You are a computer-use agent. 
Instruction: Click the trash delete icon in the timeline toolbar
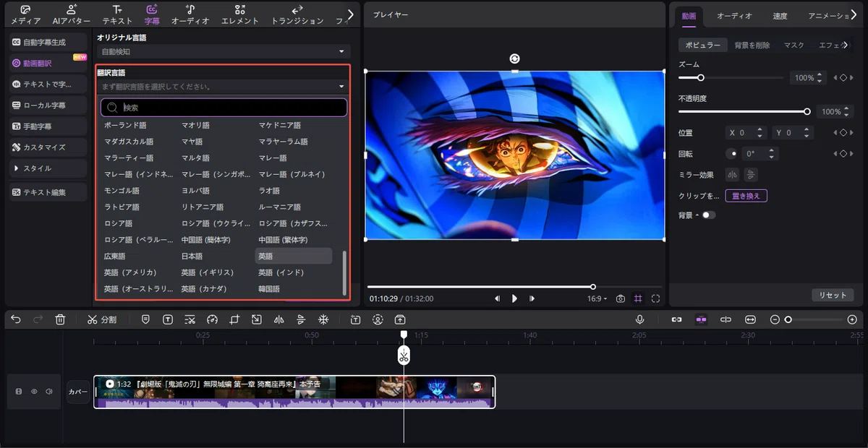click(x=61, y=319)
